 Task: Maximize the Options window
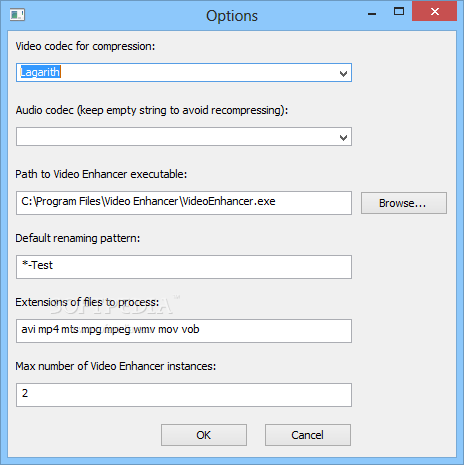399,12
